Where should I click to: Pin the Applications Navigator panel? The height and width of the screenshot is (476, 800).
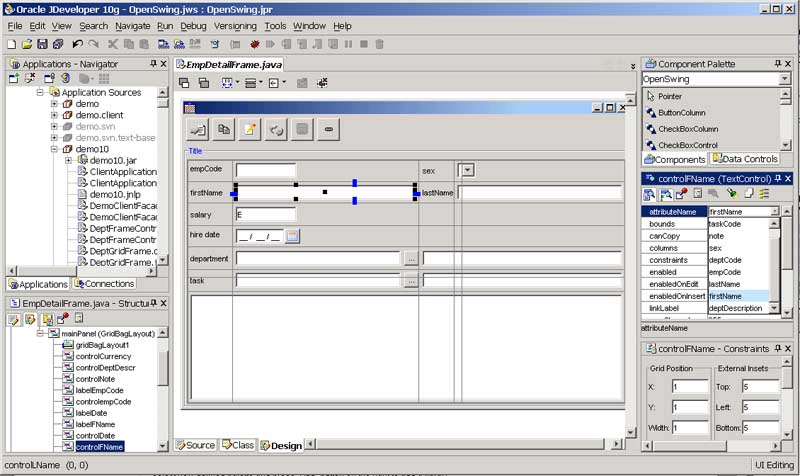(x=153, y=64)
